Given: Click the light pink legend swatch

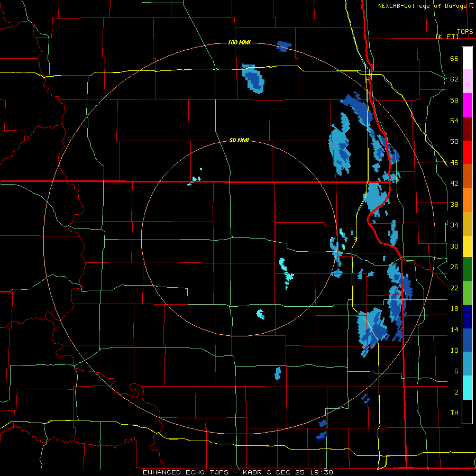Looking at the screenshot, I should pyautogui.click(x=467, y=81).
